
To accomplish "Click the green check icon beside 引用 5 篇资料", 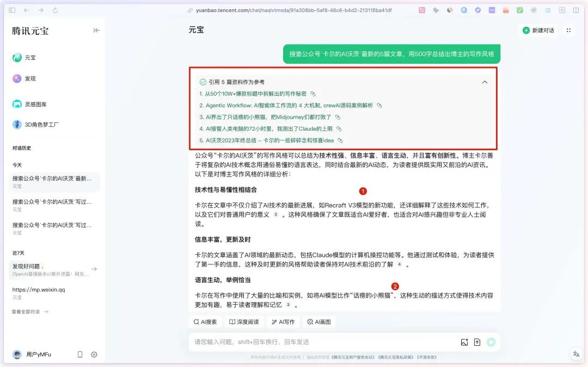I will point(203,82).
